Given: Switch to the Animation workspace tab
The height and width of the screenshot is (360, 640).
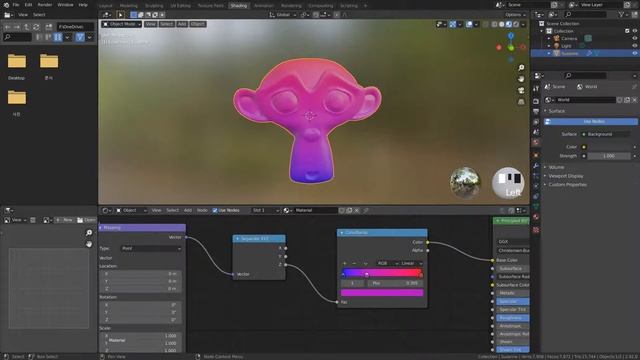Looking at the screenshot, I should pyautogui.click(x=264, y=6).
